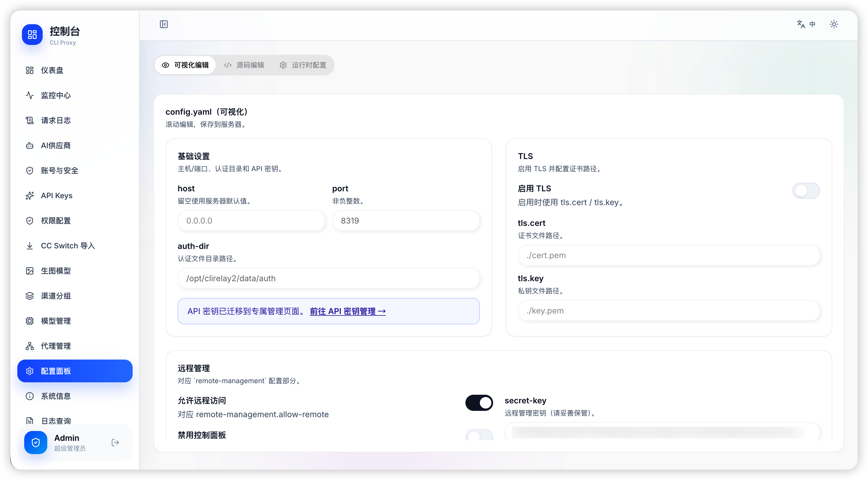Click the tls.key path field
This screenshot has height=480, width=868.
[668, 310]
